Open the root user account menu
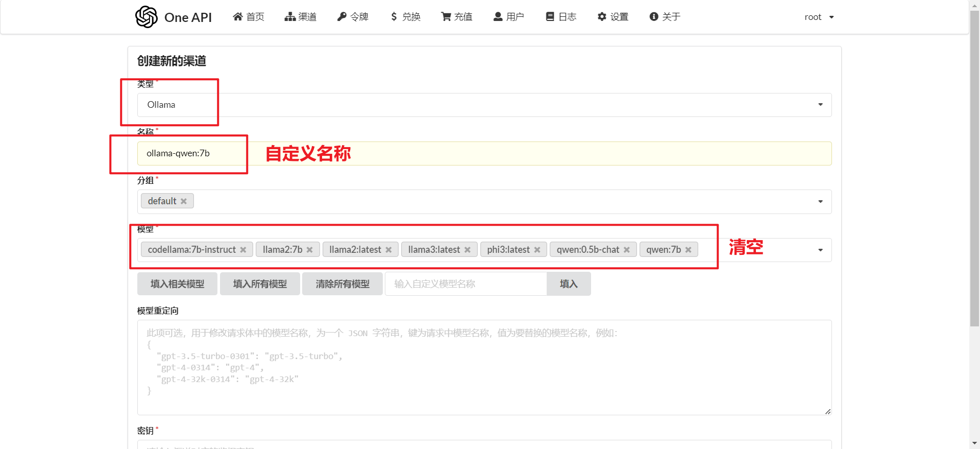 pos(819,17)
